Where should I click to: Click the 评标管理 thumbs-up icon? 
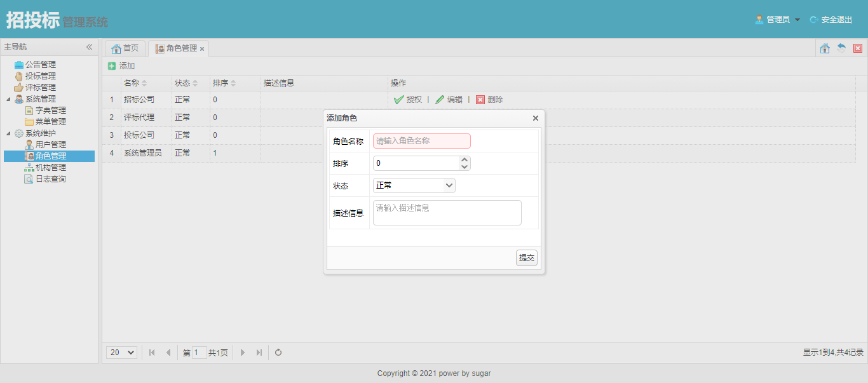coord(19,87)
